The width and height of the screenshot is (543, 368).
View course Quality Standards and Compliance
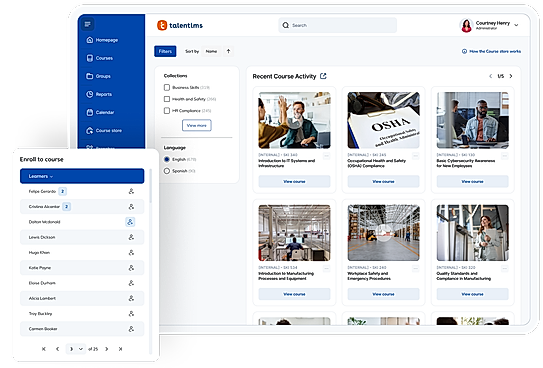click(x=473, y=294)
